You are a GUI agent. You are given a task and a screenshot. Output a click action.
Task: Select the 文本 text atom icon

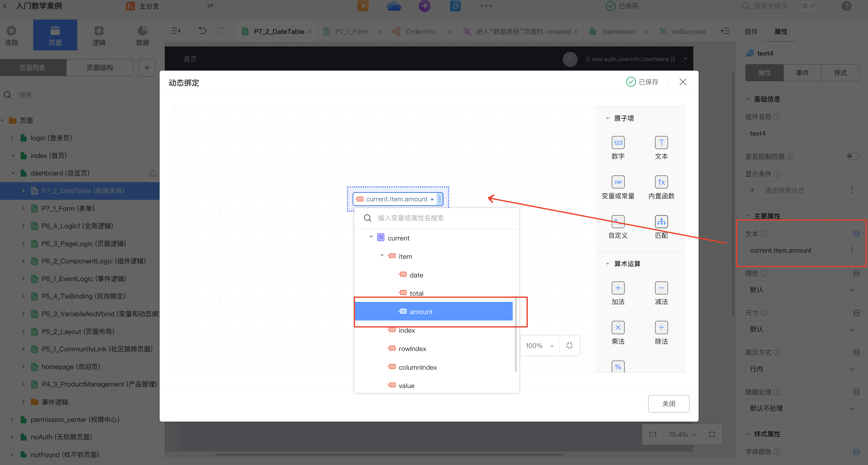pyautogui.click(x=661, y=142)
